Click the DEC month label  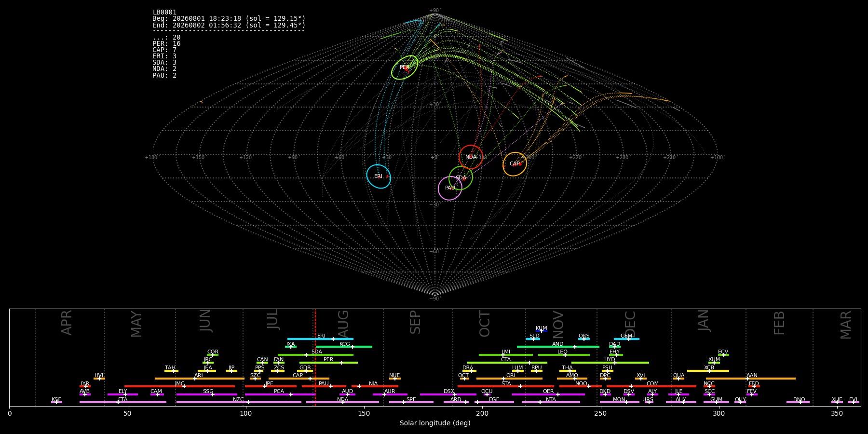[x=630, y=324]
